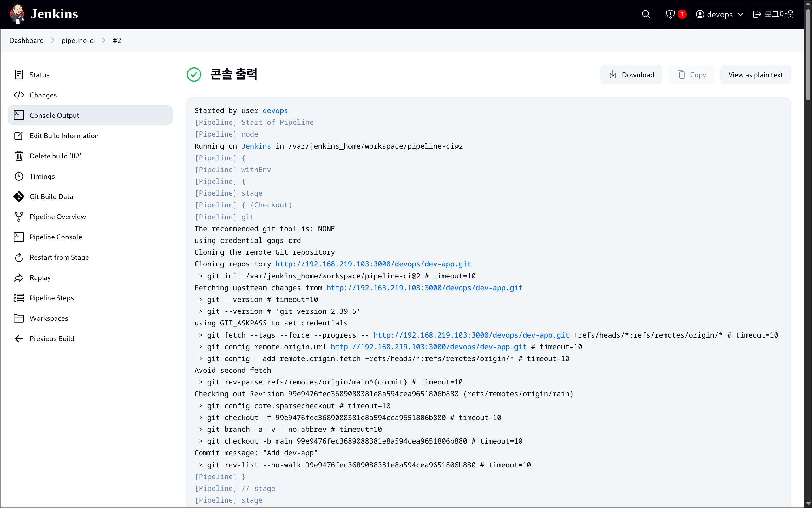The height and width of the screenshot is (508, 812).
Task: Go to Previous Build
Action: coord(90,338)
